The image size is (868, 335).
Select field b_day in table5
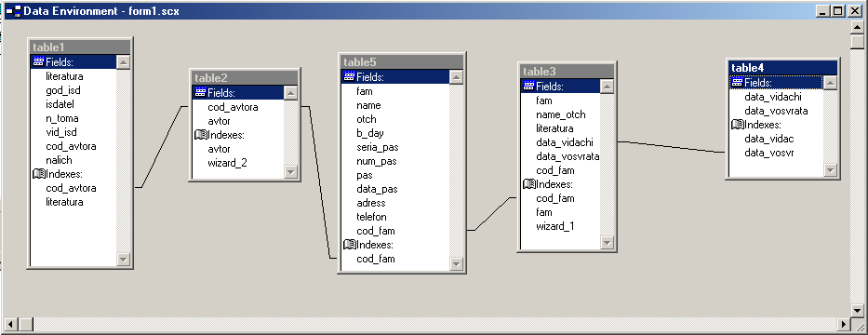369,133
